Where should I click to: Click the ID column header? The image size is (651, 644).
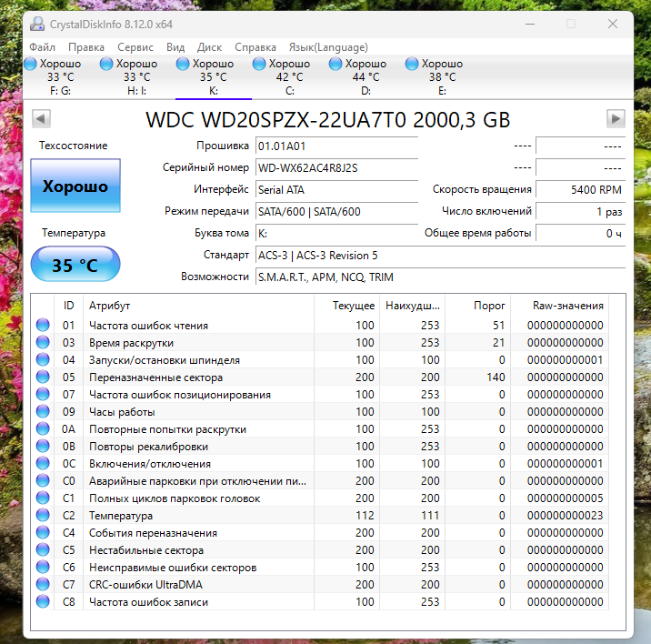pyautogui.click(x=68, y=306)
